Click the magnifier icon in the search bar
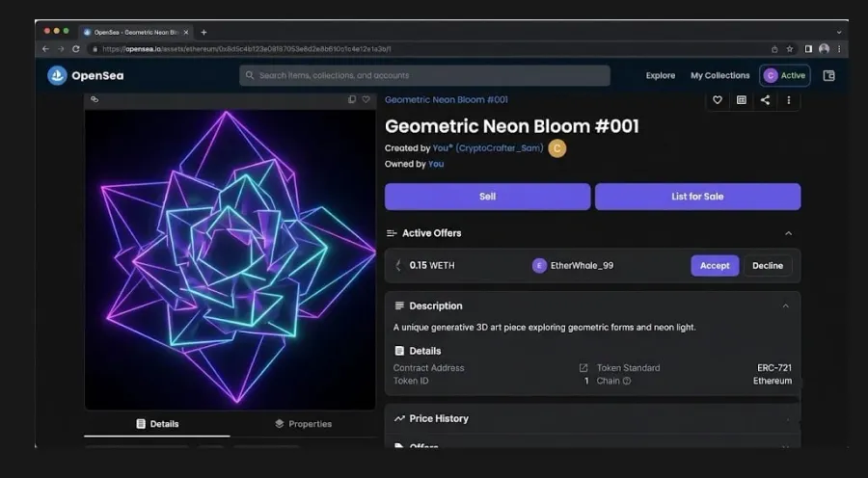Image resolution: width=868 pixels, height=478 pixels. 250,75
